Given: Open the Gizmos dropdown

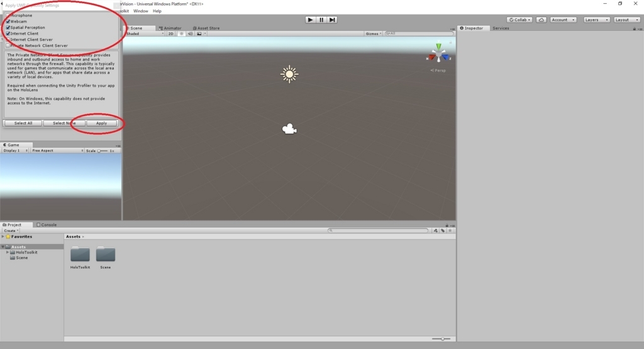Looking at the screenshot, I should pos(374,34).
